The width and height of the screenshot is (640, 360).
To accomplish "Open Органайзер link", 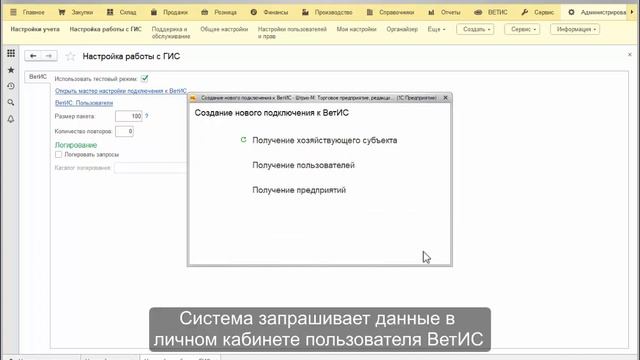I will pos(402,29).
